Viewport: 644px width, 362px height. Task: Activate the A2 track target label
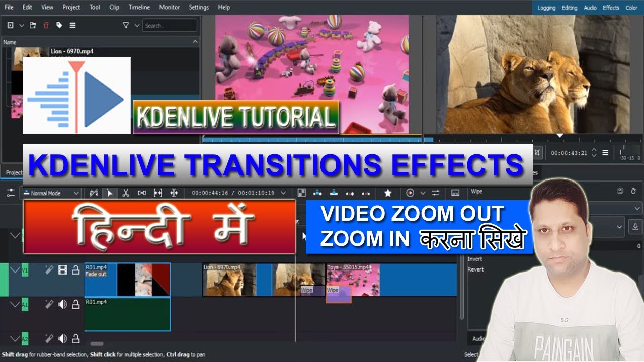coord(25,338)
